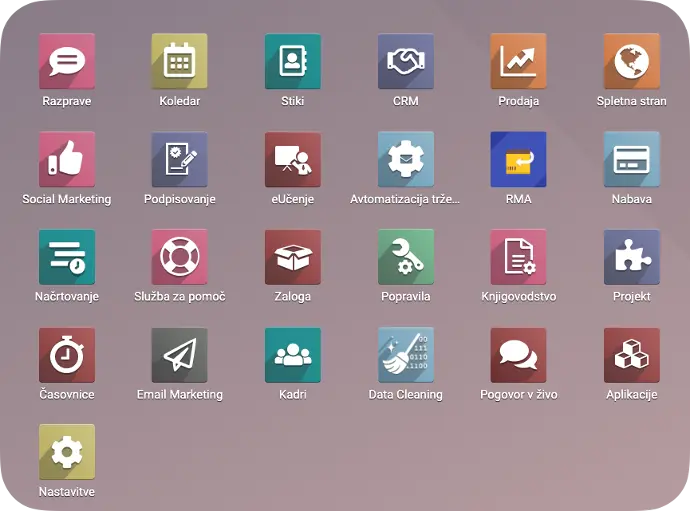This screenshot has width=690, height=511.
Task: Launch the RMA returns app
Action: (518, 159)
